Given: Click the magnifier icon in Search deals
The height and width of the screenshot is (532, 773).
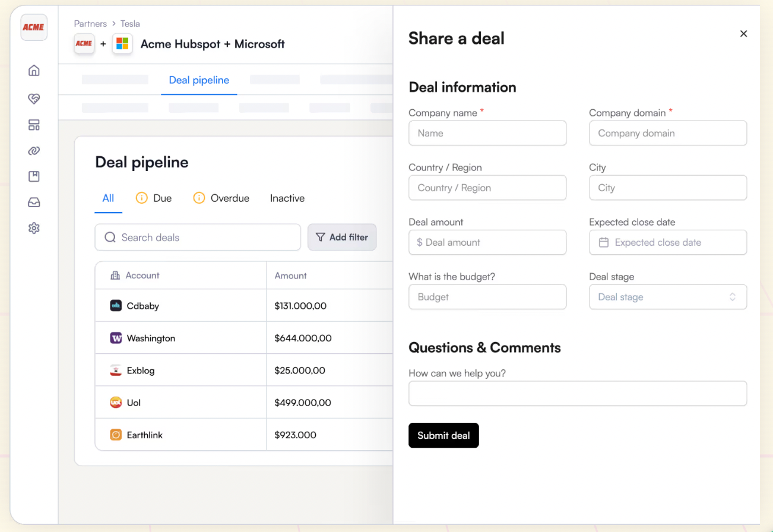Looking at the screenshot, I should (110, 237).
